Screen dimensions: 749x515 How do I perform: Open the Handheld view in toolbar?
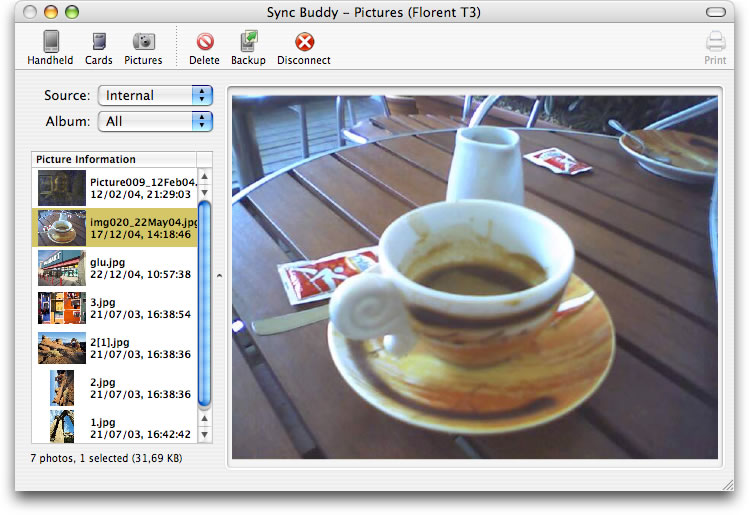tap(49, 47)
